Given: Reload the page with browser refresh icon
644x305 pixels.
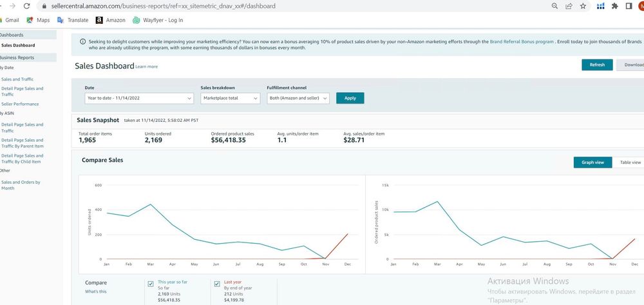Looking at the screenshot, I should (x=26, y=6).
